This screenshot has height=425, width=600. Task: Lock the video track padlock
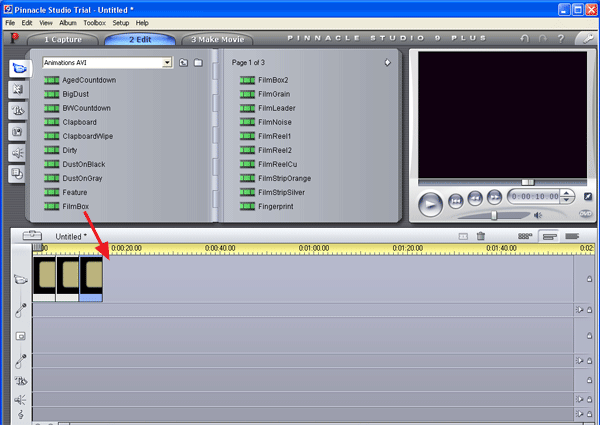(x=589, y=279)
